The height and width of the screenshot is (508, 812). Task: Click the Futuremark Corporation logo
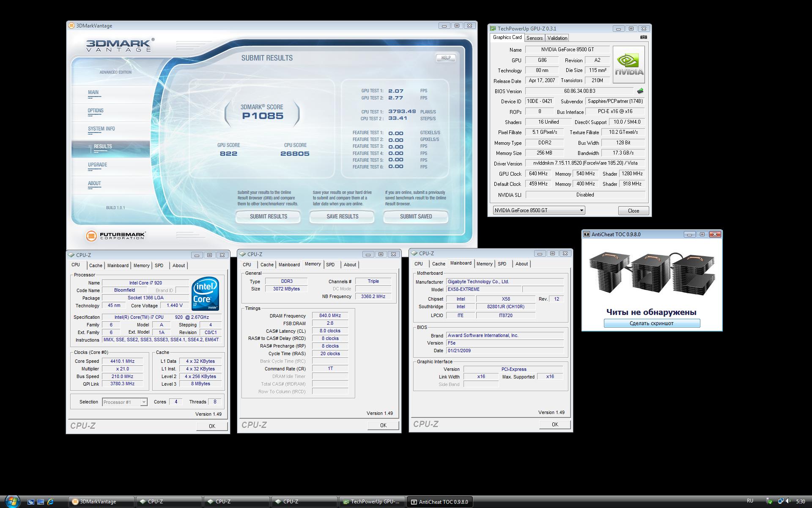pos(116,236)
